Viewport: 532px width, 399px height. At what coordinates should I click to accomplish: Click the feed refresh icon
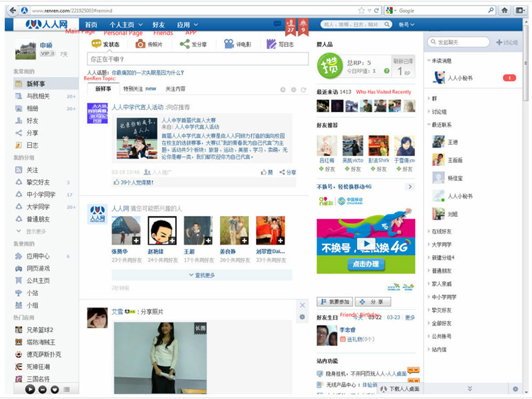[x=304, y=89]
